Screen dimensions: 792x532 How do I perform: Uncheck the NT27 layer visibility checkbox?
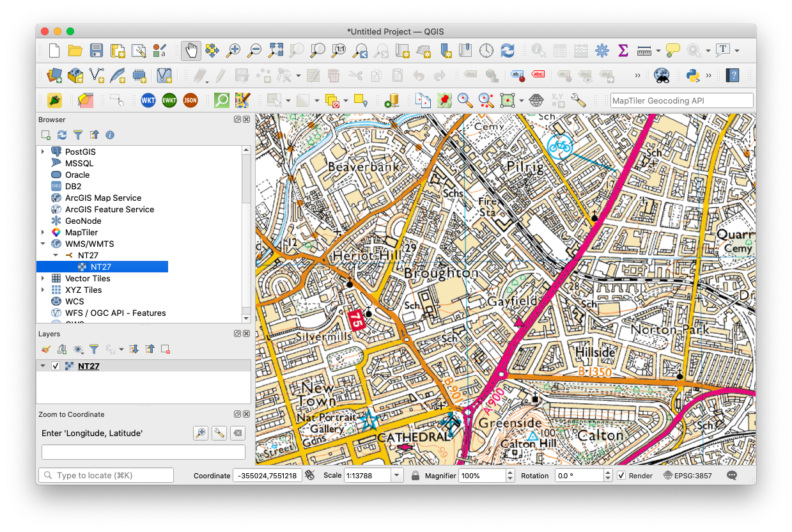[56, 366]
